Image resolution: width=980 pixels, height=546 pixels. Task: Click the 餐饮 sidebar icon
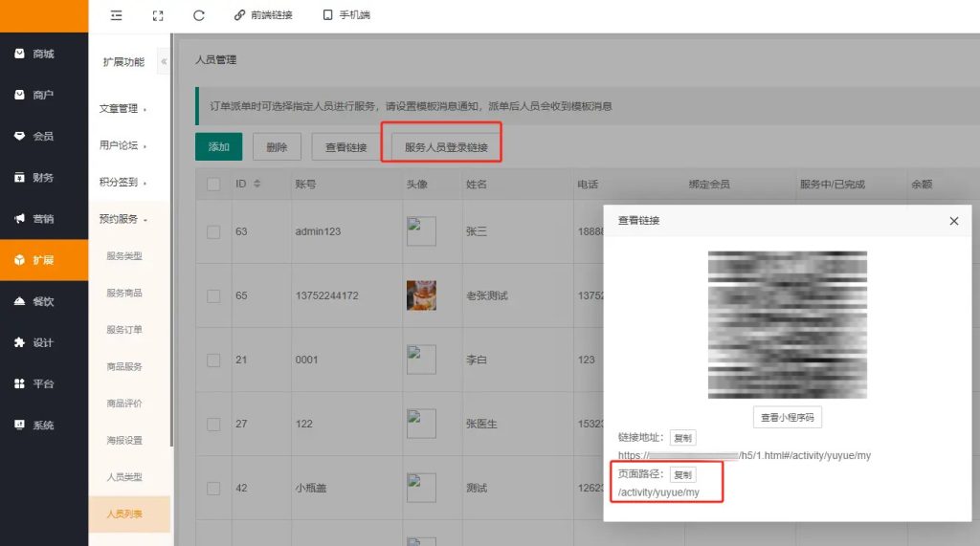click(19, 301)
